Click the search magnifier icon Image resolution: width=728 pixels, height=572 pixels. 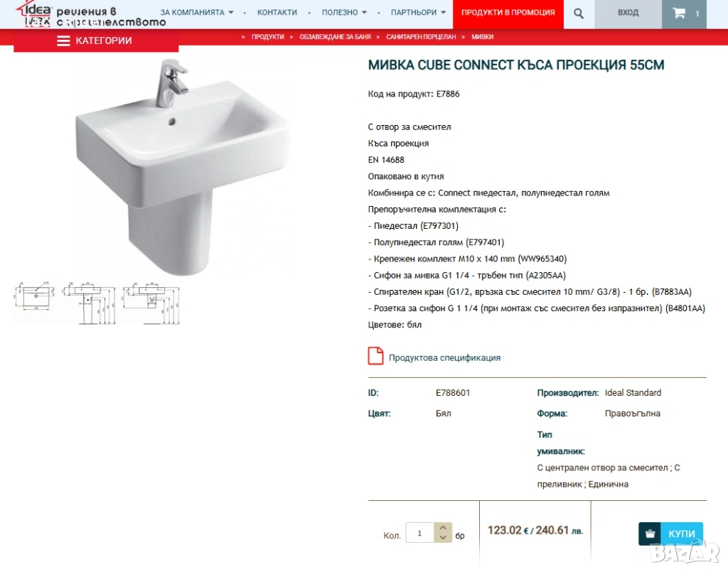tap(578, 14)
